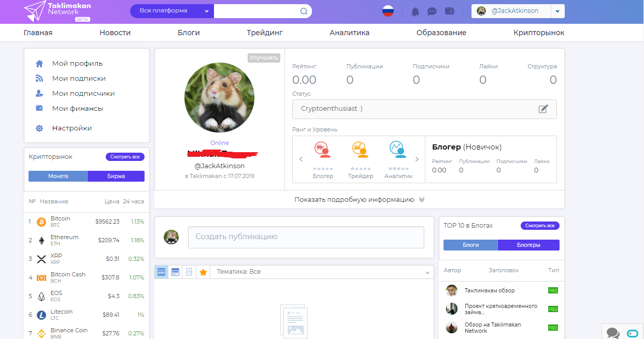Open messages chat bubble icon in header

pyautogui.click(x=432, y=11)
